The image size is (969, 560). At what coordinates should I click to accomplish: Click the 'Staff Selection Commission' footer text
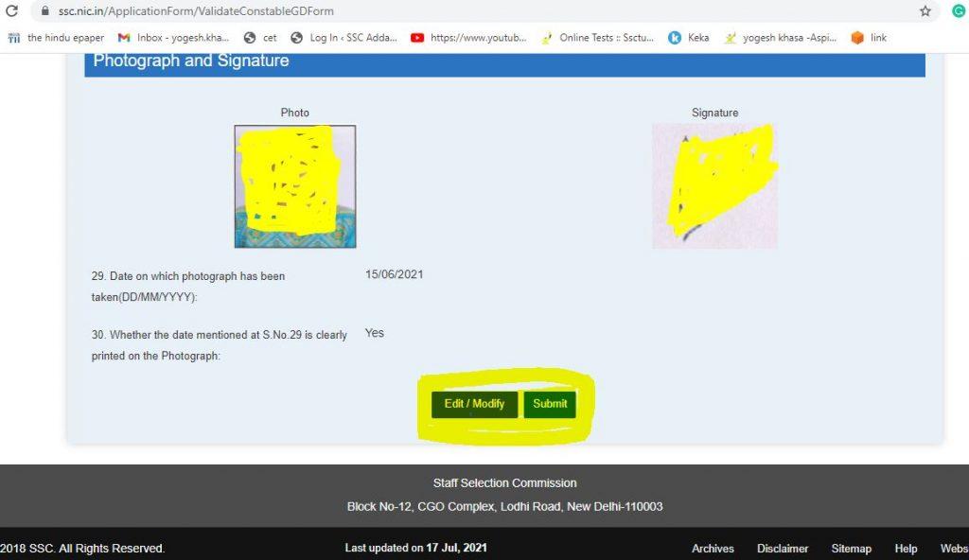coord(505,483)
